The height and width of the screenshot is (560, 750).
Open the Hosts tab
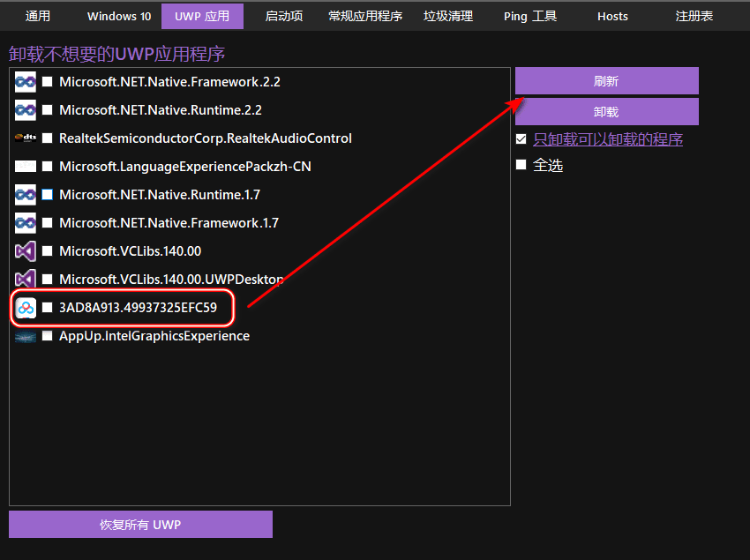(x=612, y=15)
